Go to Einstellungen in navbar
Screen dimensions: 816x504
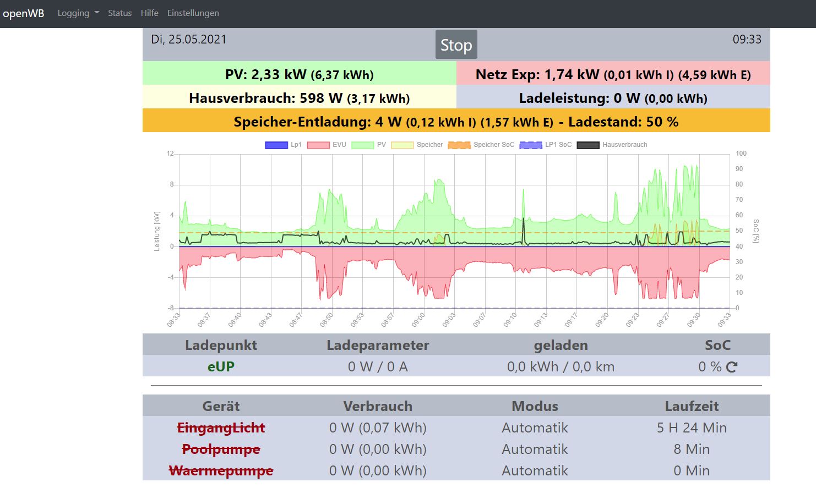[x=193, y=13]
